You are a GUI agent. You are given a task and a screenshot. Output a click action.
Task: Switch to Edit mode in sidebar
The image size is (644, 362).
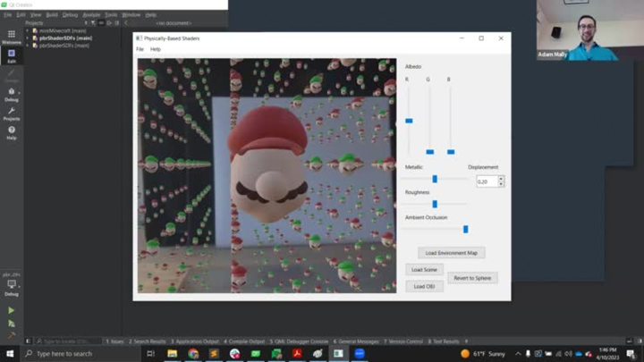pos(11,55)
